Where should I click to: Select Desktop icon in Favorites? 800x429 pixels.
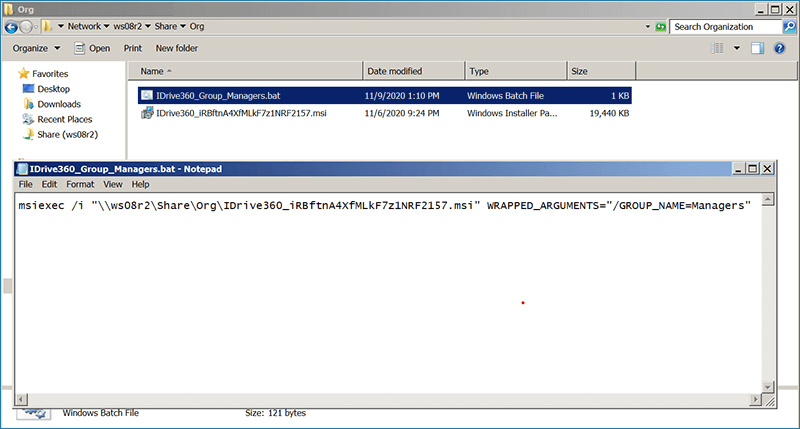29,89
